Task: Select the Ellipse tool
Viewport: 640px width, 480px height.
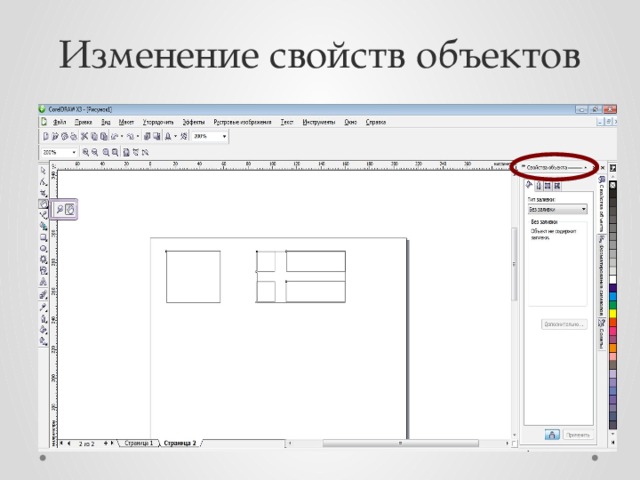Action: coord(43,248)
